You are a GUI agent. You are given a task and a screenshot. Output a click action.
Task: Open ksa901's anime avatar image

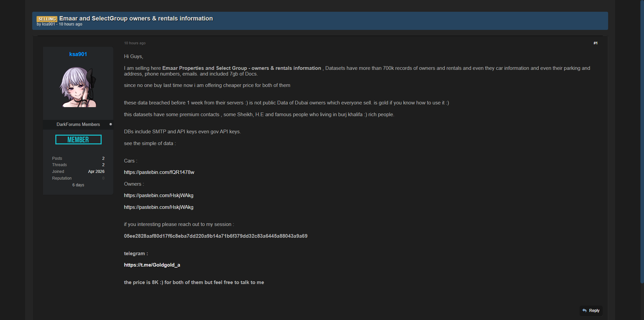point(78,87)
